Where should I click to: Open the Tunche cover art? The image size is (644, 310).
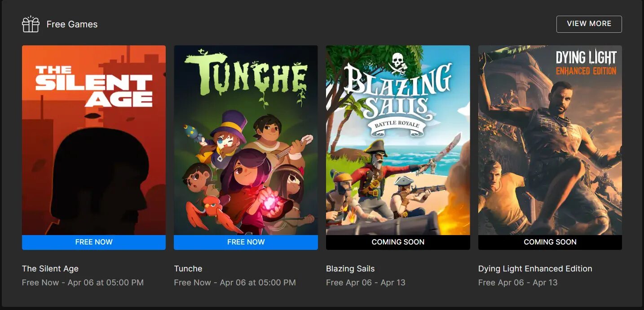point(246,140)
